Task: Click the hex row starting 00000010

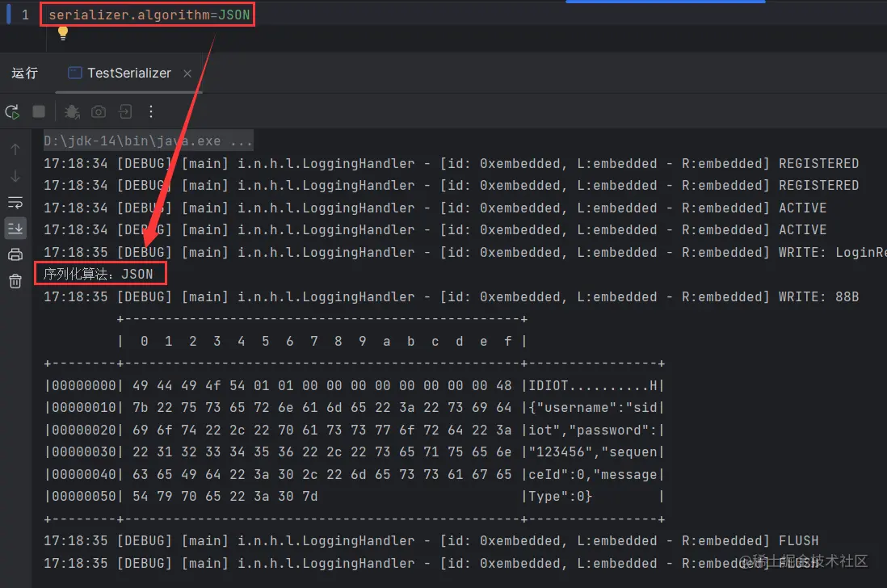Action: pos(355,408)
